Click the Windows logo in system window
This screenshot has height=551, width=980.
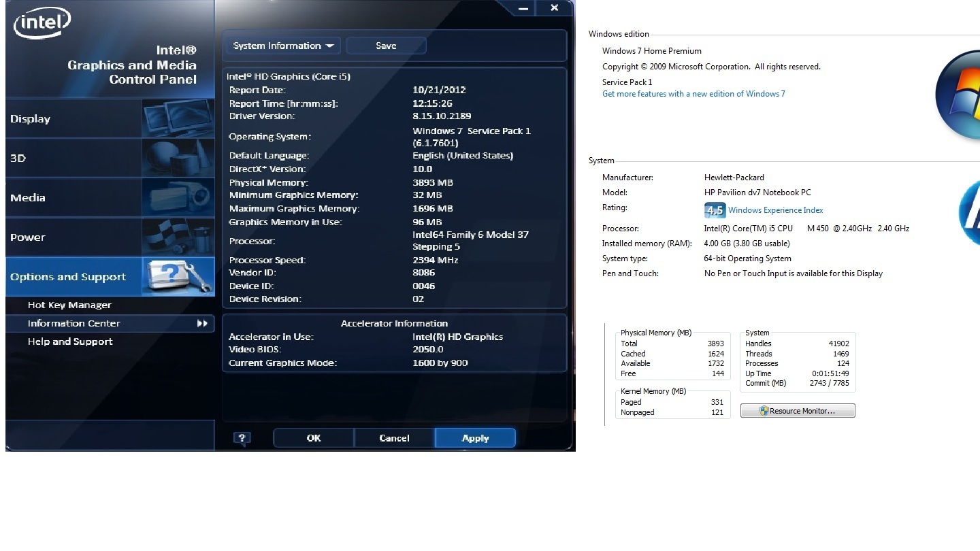coord(958,95)
